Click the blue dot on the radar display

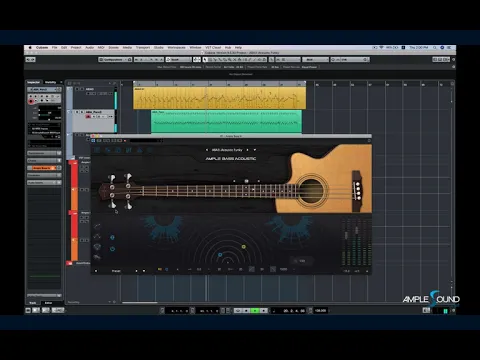220,255
